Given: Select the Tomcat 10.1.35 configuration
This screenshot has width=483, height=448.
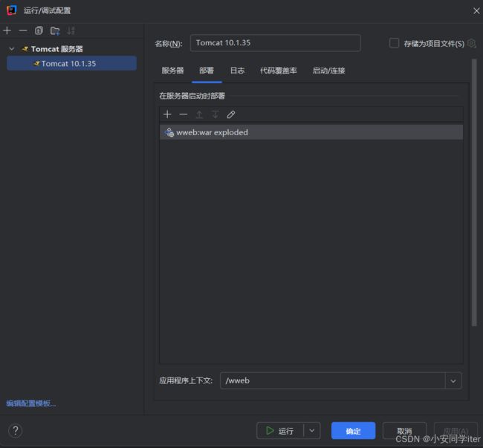Looking at the screenshot, I should tap(71, 63).
